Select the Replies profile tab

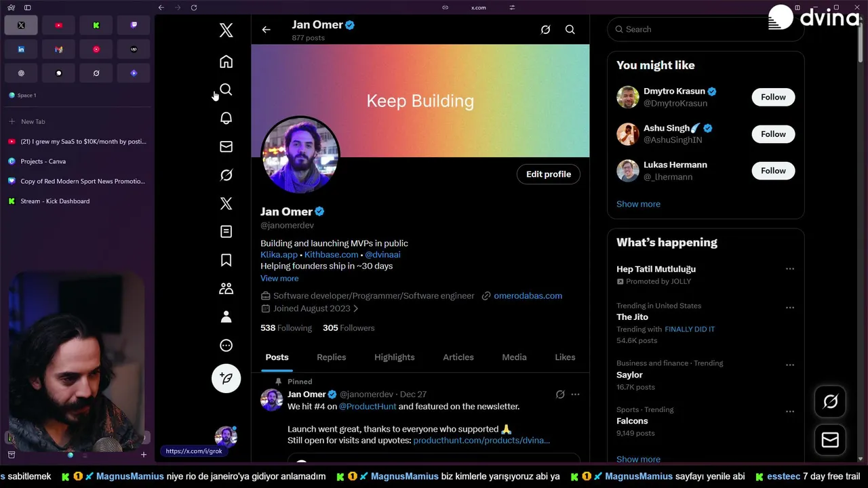(332, 357)
